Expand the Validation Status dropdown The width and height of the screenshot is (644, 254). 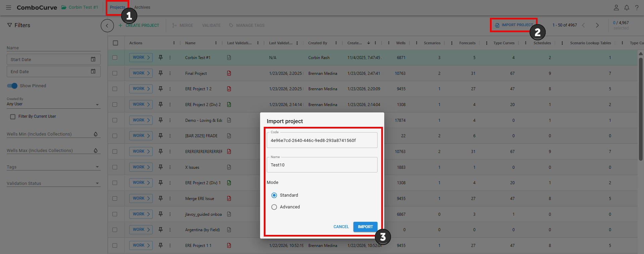[x=97, y=184]
